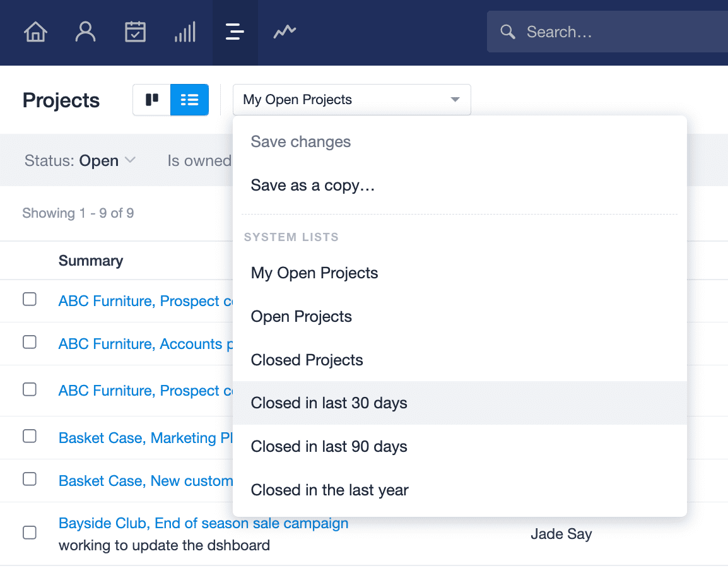
Task: Open the My Open Projects list dropdown
Action: [x=351, y=100]
